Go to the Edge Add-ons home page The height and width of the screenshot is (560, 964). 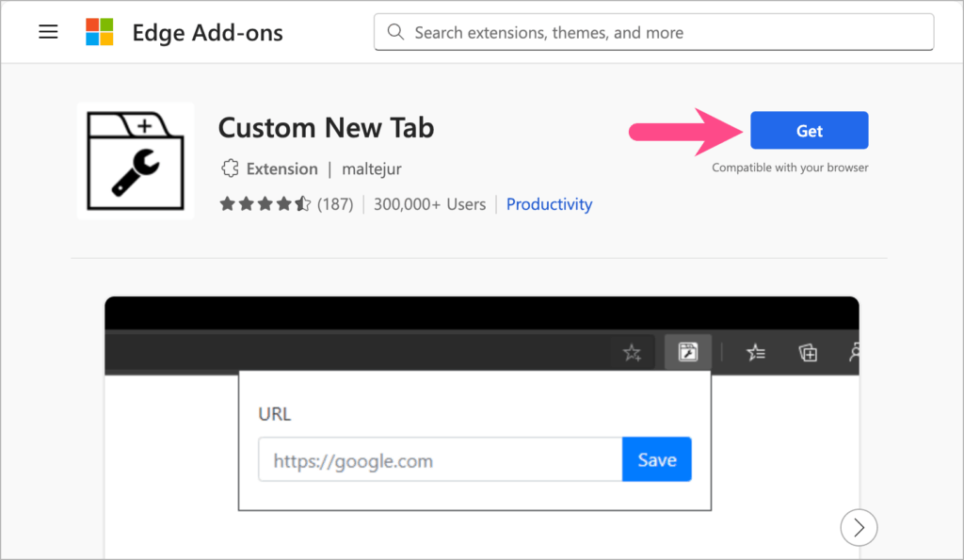point(207,31)
